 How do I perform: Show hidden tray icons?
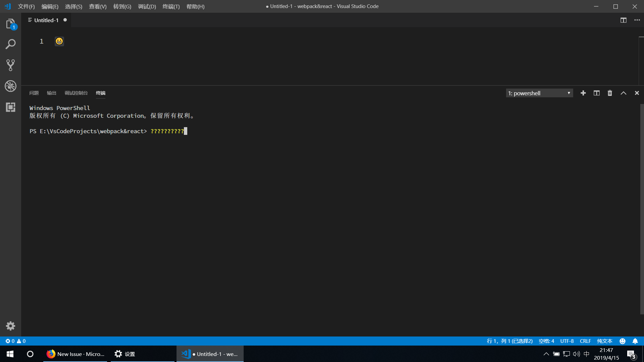546,354
